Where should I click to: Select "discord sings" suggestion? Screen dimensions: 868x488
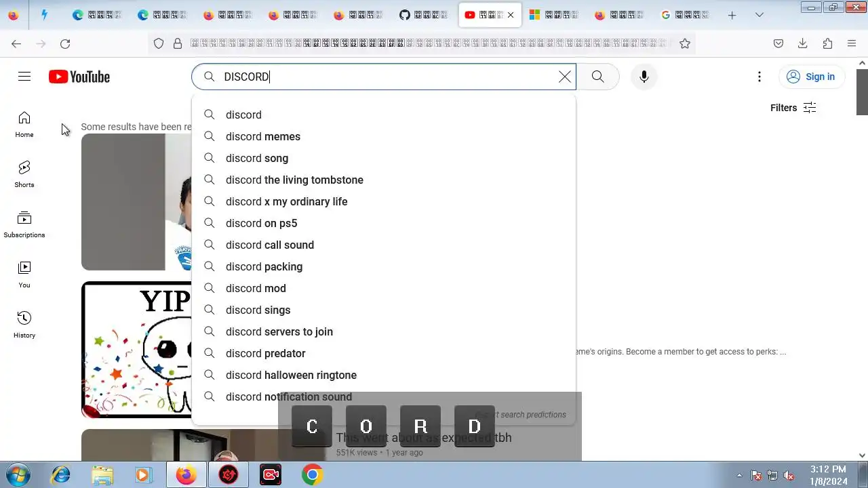[x=384, y=310]
